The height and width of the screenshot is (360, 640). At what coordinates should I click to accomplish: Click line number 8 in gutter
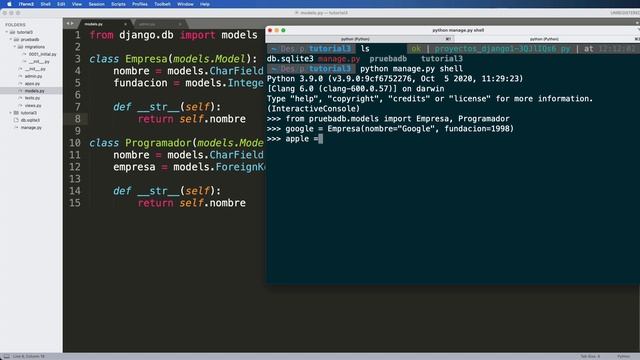coord(78,119)
